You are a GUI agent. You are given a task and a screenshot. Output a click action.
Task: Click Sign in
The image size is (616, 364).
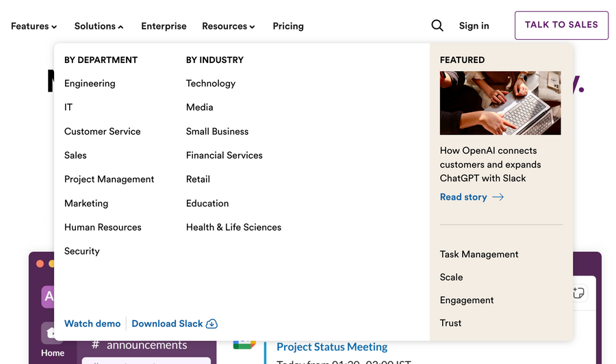click(474, 26)
